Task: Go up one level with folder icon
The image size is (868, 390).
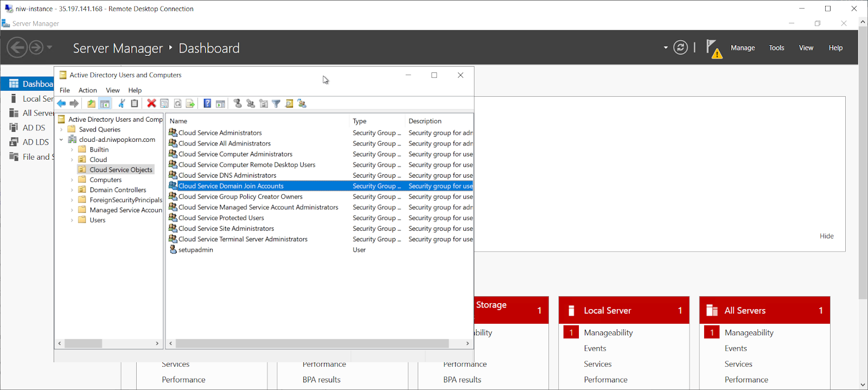Action: tap(91, 103)
